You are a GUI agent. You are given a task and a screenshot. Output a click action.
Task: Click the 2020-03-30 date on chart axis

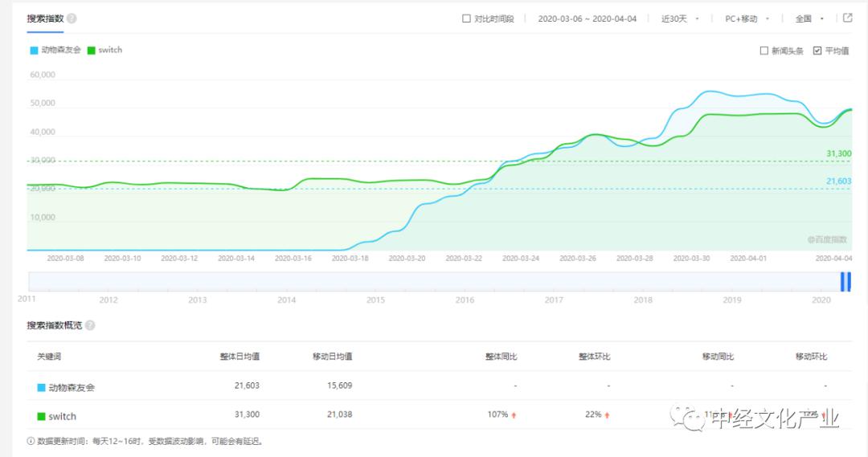(x=691, y=259)
